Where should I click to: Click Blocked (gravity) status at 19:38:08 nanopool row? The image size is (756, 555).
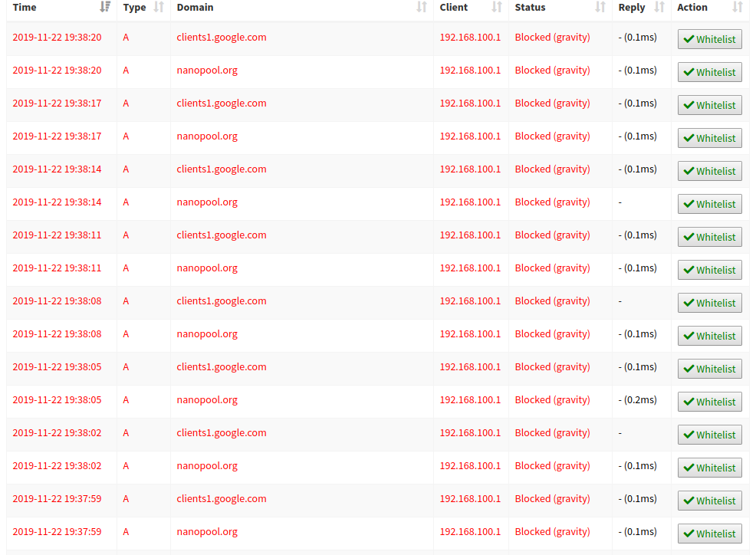click(552, 334)
